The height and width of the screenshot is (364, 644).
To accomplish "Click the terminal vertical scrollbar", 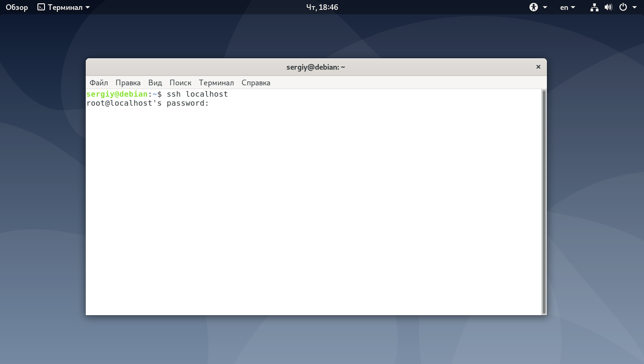I will pos(544,202).
